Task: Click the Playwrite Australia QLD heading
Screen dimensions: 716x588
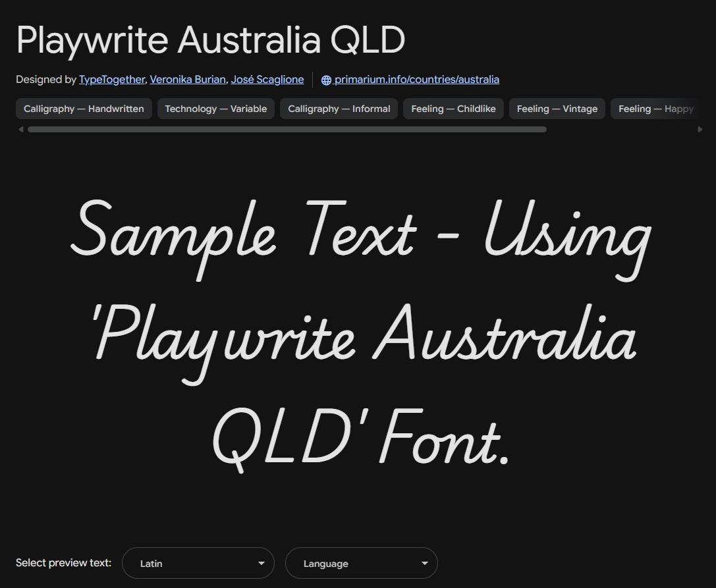Action: pyautogui.click(x=211, y=40)
